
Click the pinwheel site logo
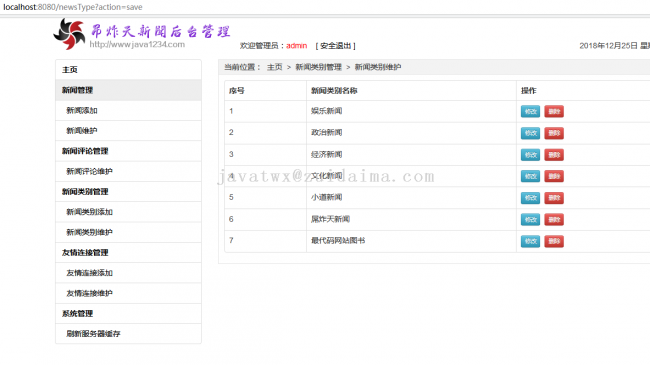point(69,34)
